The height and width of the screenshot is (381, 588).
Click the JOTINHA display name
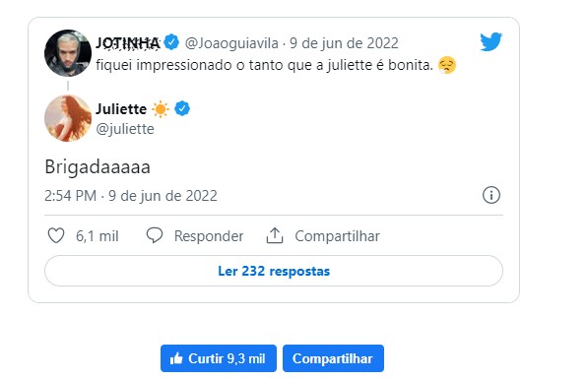pyautogui.click(x=128, y=42)
